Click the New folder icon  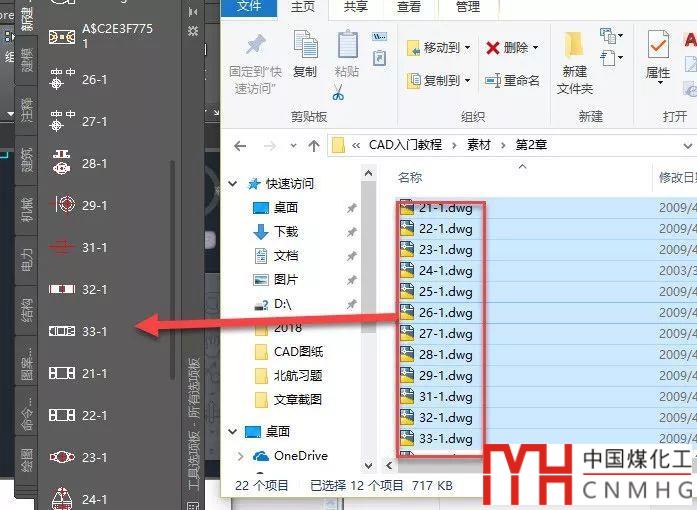pos(573,45)
